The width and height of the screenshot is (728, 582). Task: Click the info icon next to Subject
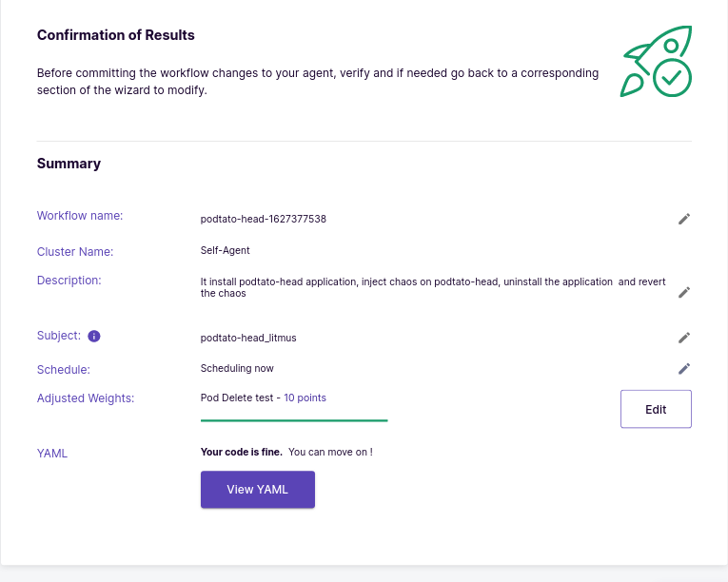point(94,336)
